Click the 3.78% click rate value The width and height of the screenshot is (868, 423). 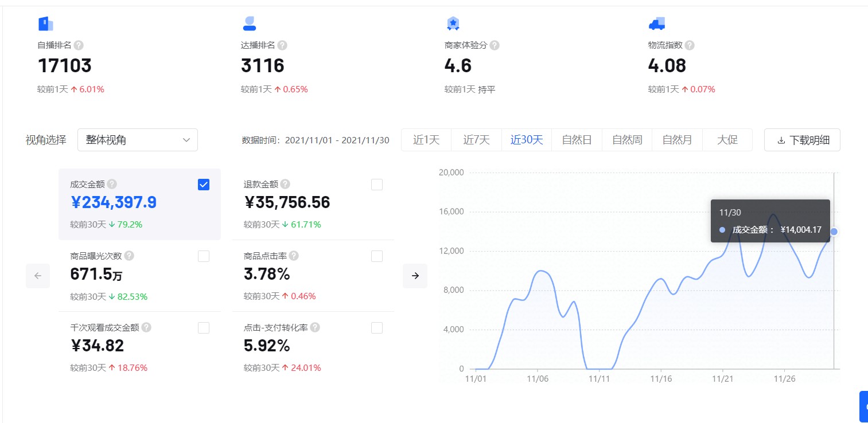267,274
